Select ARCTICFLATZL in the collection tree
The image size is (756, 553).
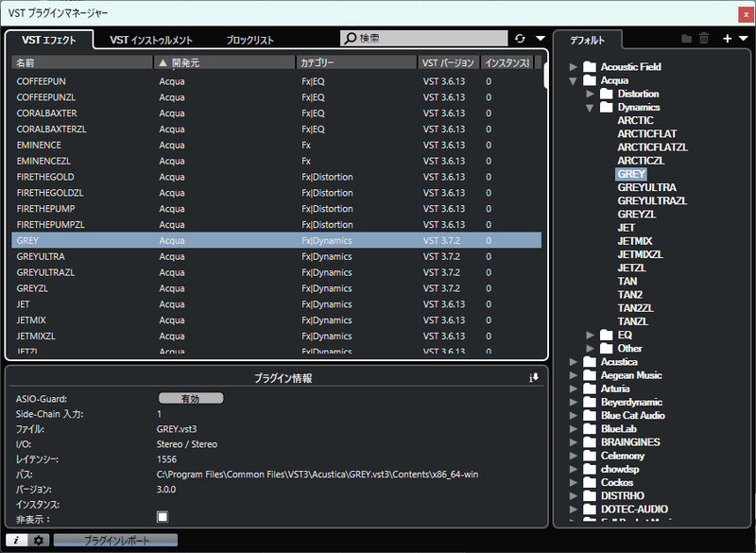(652, 147)
